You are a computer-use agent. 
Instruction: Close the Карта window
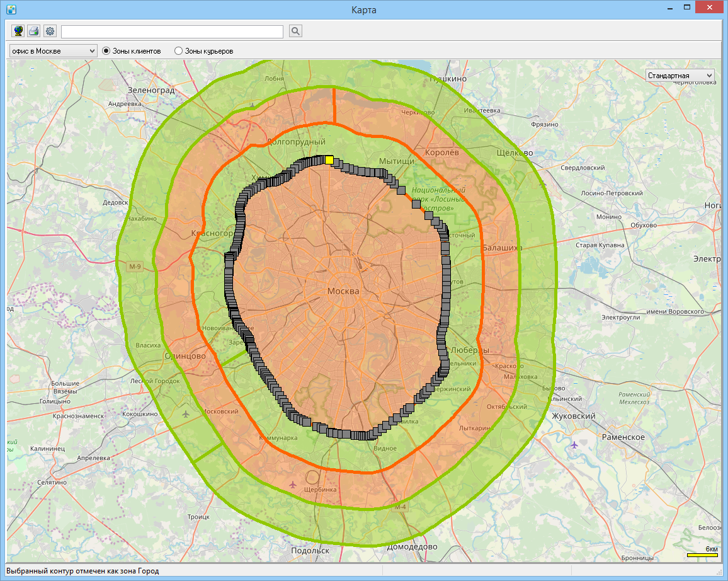(710, 8)
